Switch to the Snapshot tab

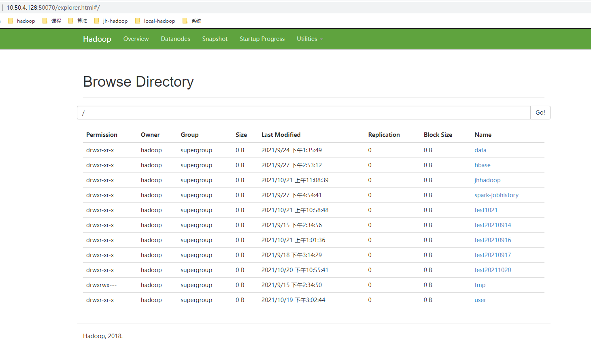(215, 39)
